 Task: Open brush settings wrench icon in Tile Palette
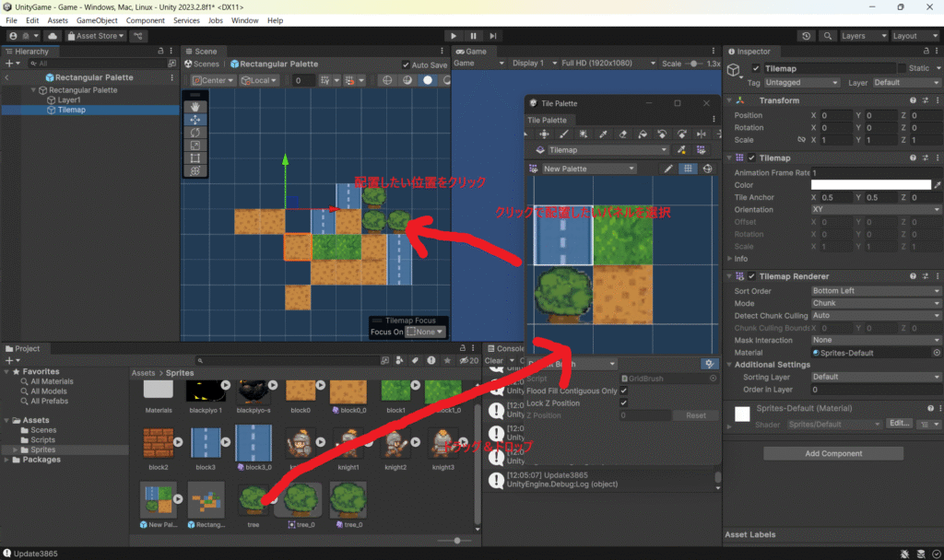tap(710, 364)
